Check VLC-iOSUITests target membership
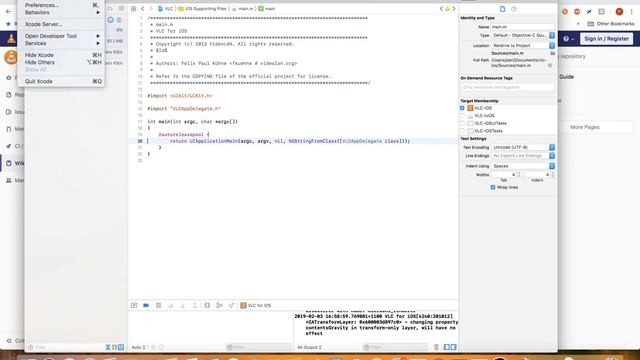Image resolution: width=640 pixels, height=360 pixels. [x=462, y=123]
